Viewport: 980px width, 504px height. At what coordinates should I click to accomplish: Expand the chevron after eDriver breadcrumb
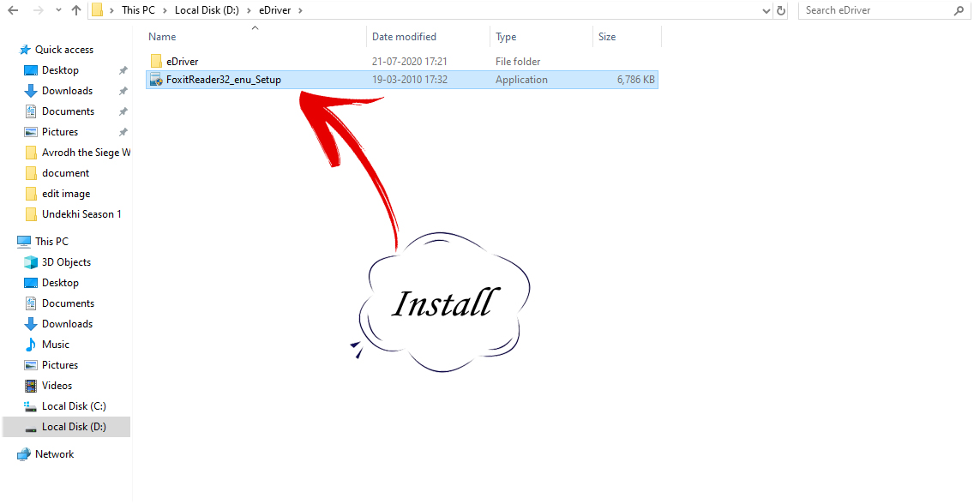(300, 10)
